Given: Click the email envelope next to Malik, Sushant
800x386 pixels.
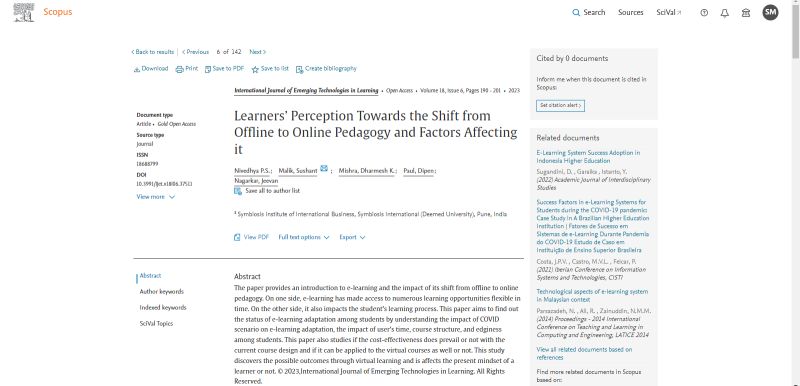Looking at the screenshot, I should (x=324, y=169).
